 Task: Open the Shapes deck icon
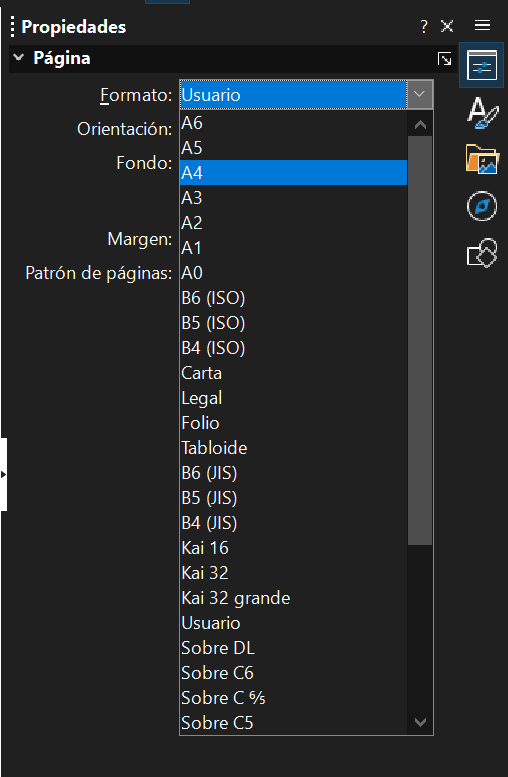(482, 253)
